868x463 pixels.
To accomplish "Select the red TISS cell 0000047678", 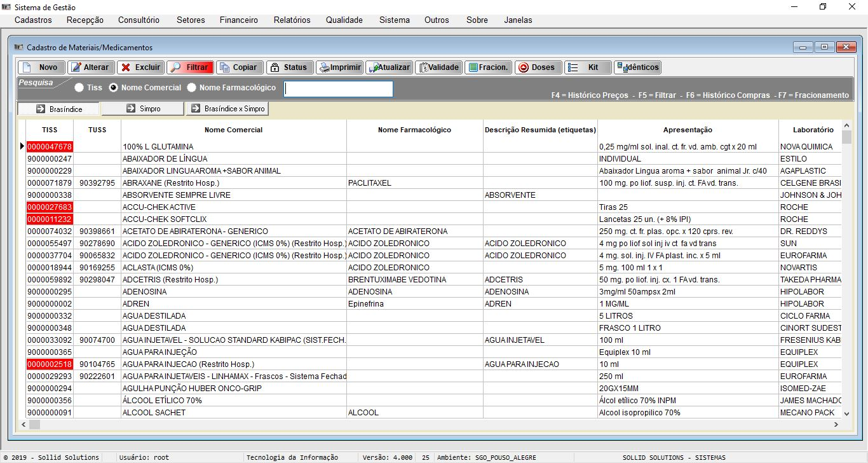I will tap(50, 147).
